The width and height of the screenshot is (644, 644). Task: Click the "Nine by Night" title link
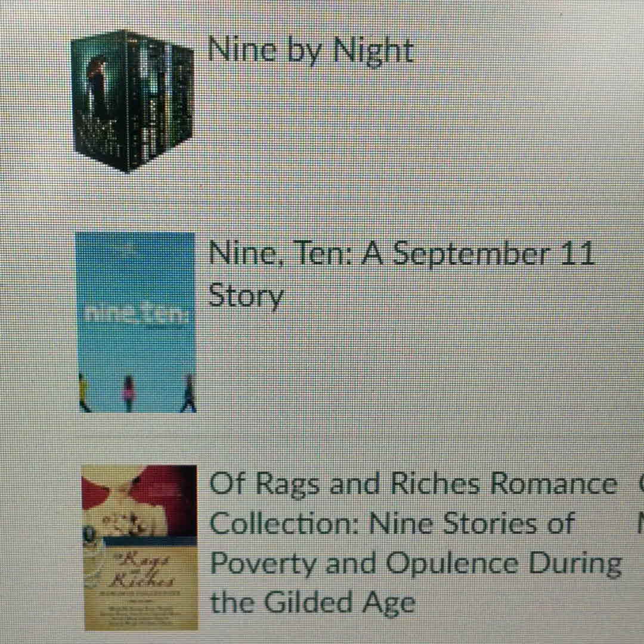click(310, 51)
